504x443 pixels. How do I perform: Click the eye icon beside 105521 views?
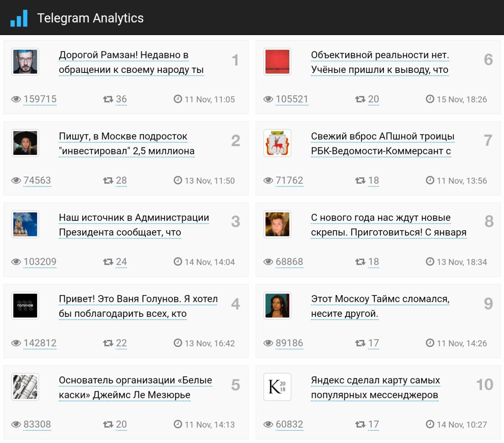point(268,99)
